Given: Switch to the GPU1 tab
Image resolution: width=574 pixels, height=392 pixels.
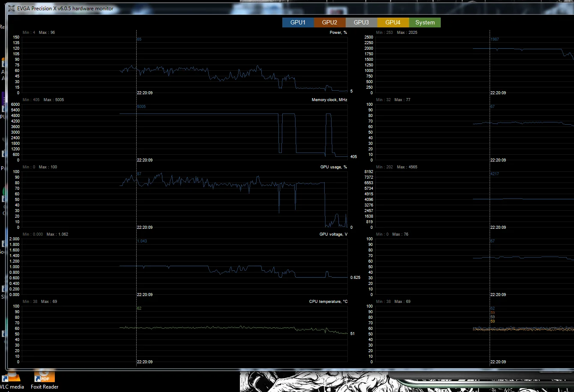Looking at the screenshot, I should (x=298, y=23).
